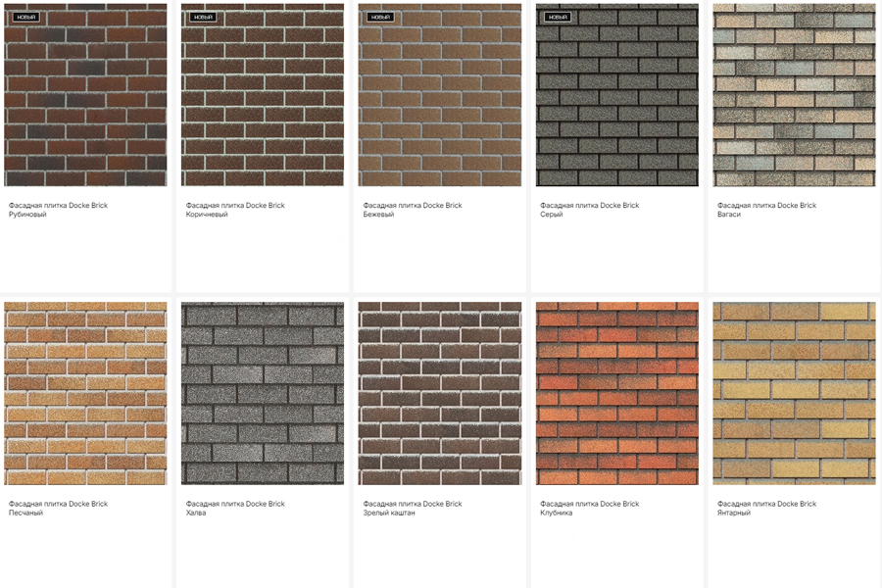882x588 pixels.
Task: Open the Серый brick tile thumbnail
Action: point(617,95)
